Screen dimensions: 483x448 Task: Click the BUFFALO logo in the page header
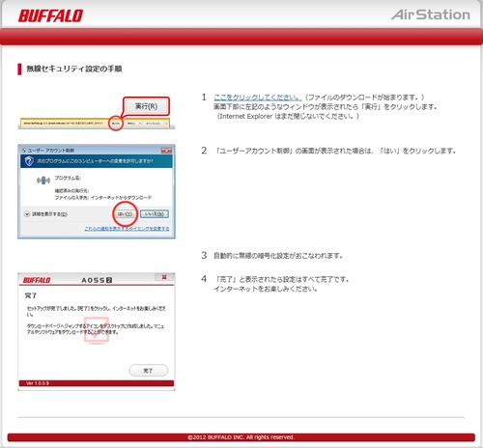50,15
